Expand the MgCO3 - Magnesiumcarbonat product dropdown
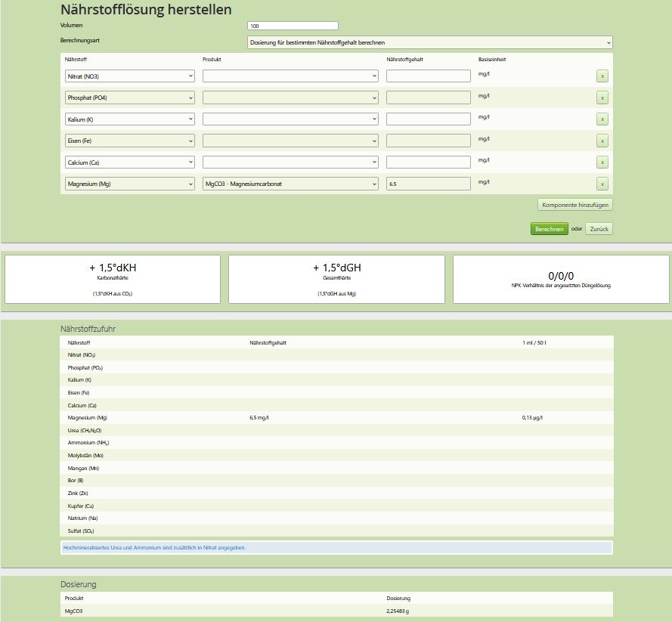 tap(290, 184)
